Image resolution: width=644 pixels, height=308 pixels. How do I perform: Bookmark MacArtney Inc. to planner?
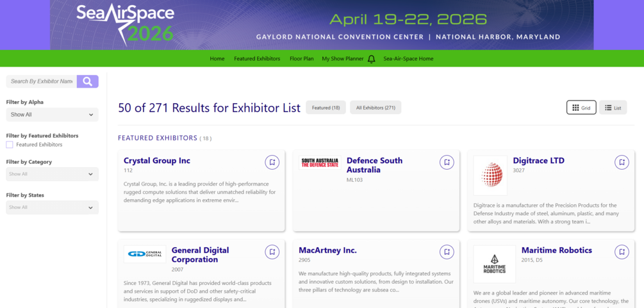pos(447,252)
